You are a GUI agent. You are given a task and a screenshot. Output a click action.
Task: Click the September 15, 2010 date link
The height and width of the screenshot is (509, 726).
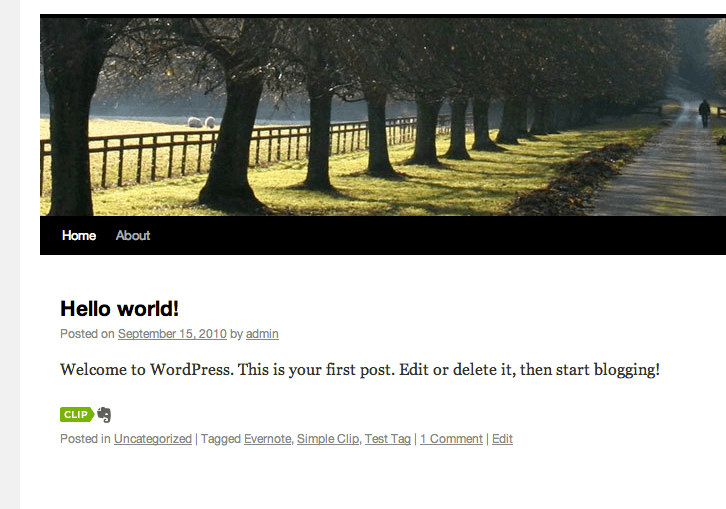click(x=172, y=334)
